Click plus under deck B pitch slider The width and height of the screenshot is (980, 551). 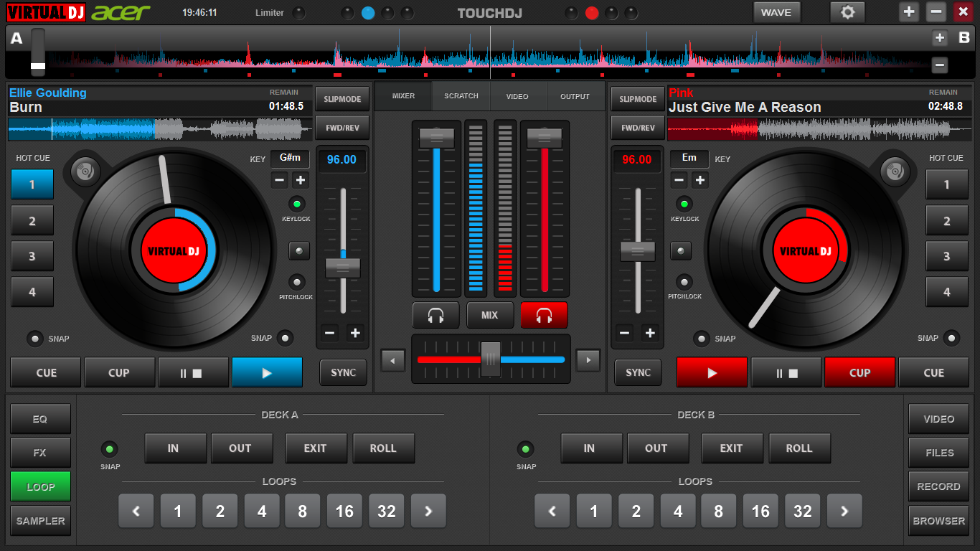pos(650,333)
